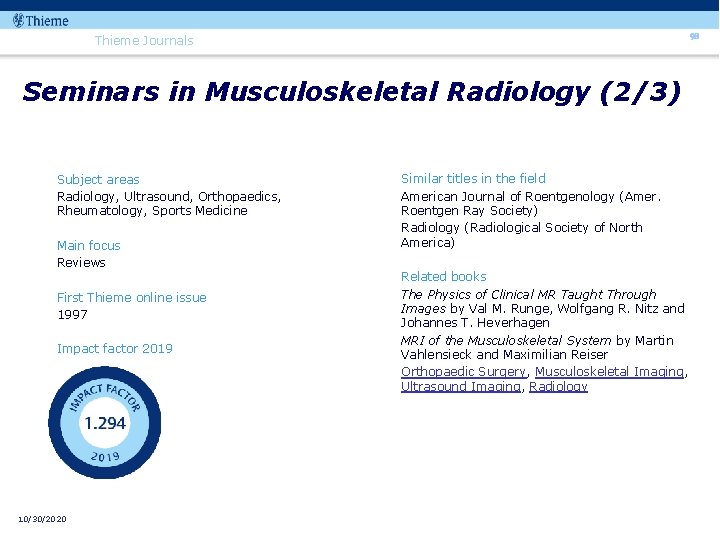This screenshot has width=720, height=540.
Task: Select the slide title Seminars in Musculoskeletal Radiology
Action: tap(352, 91)
